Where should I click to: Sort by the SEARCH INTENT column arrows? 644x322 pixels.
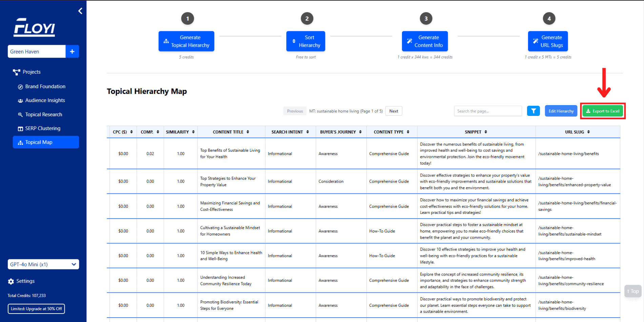(307, 132)
